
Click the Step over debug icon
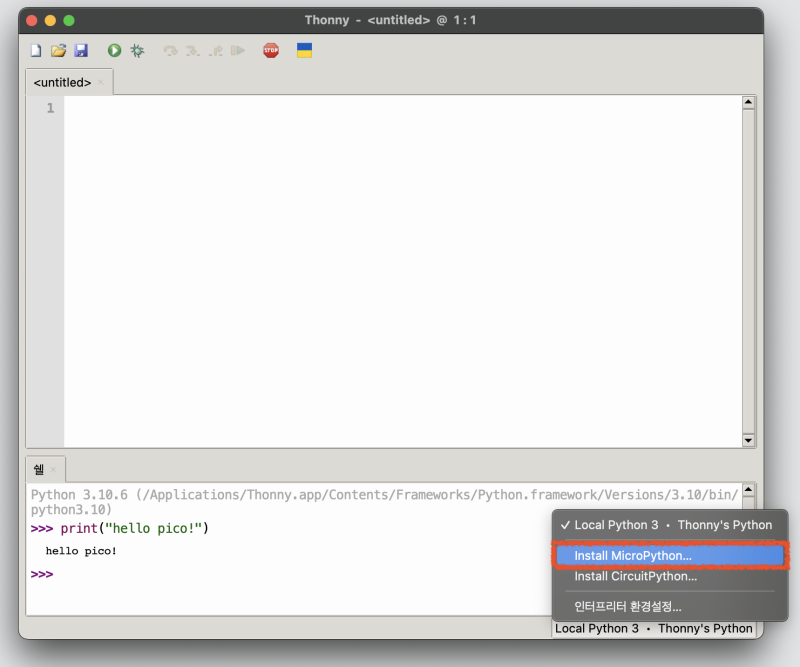170,51
